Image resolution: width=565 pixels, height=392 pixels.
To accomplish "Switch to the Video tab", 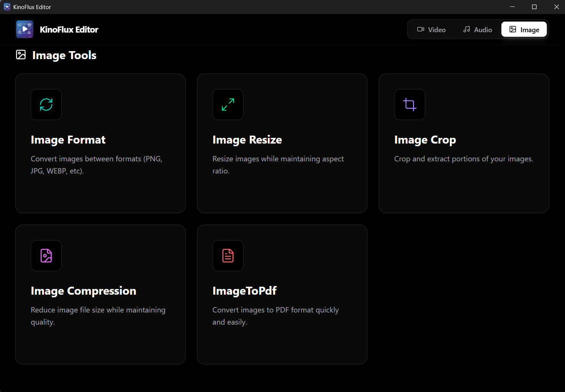I will (431, 30).
